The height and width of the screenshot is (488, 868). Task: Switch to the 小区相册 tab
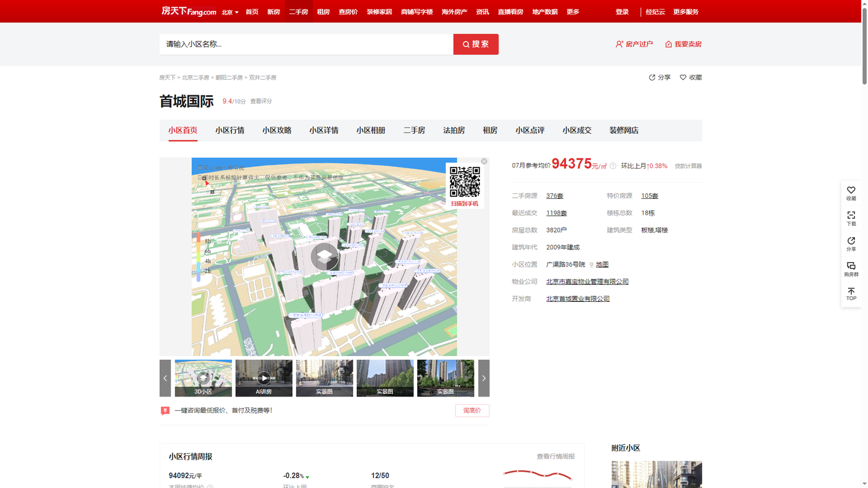point(371,130)
